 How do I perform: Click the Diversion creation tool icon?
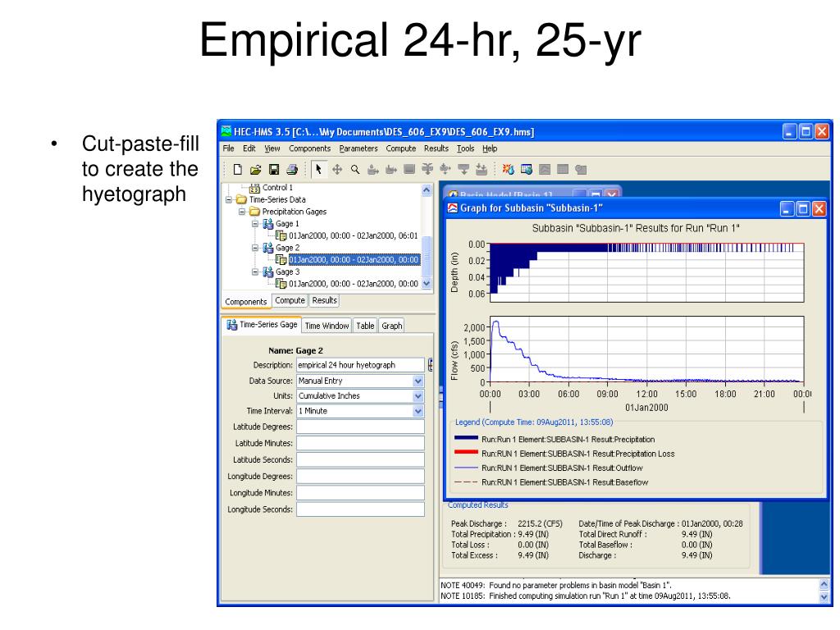445,170
